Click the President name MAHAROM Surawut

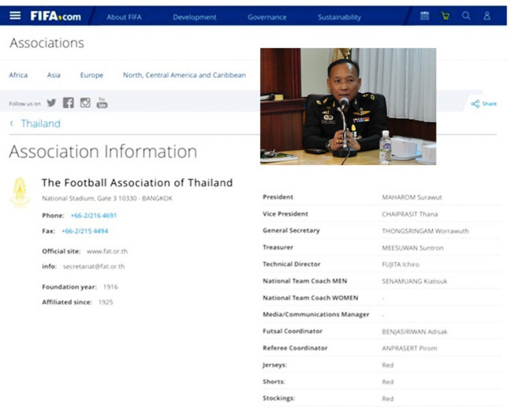(x=412, y=198)
